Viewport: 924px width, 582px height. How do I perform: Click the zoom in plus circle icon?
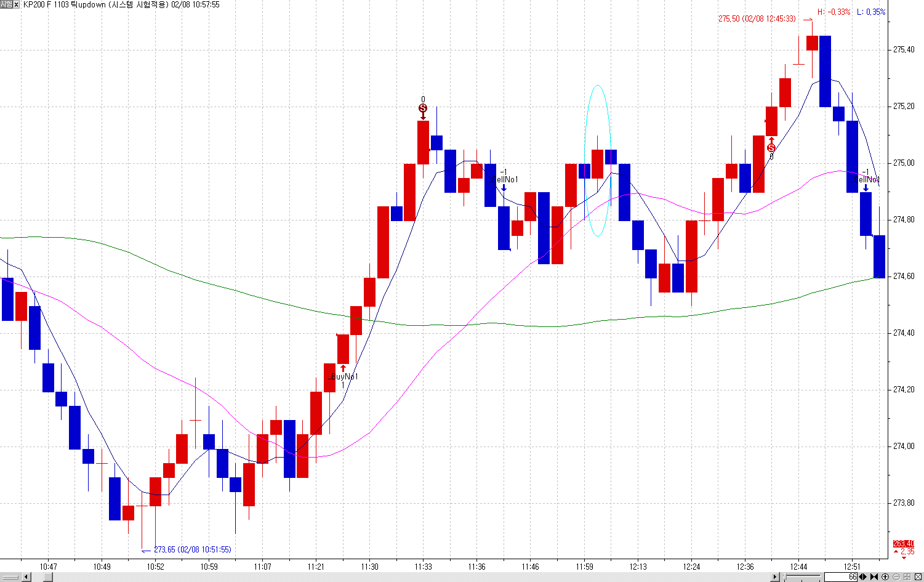(885, 577)
